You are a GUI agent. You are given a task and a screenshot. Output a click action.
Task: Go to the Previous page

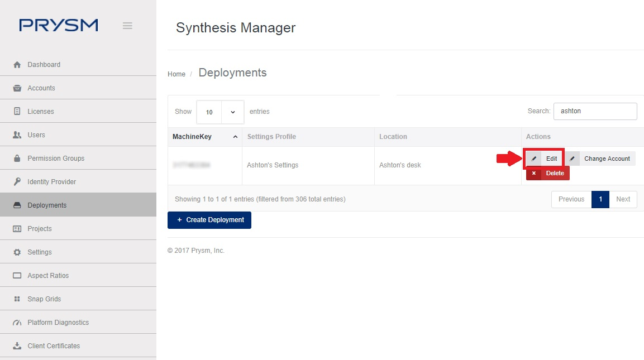coord(571,199)
